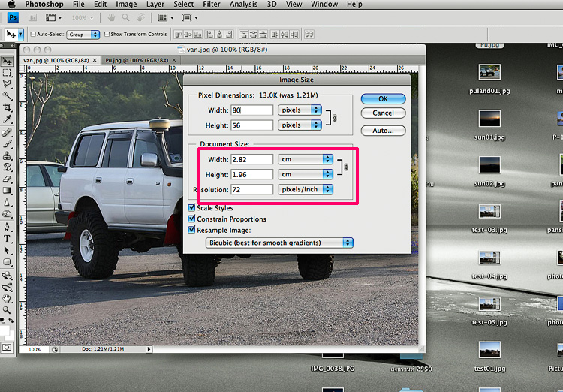This screenshot has height=392, width=563.
Task: Activate the Crop tool
Action: pyautogui.click(x=7, y=107)
